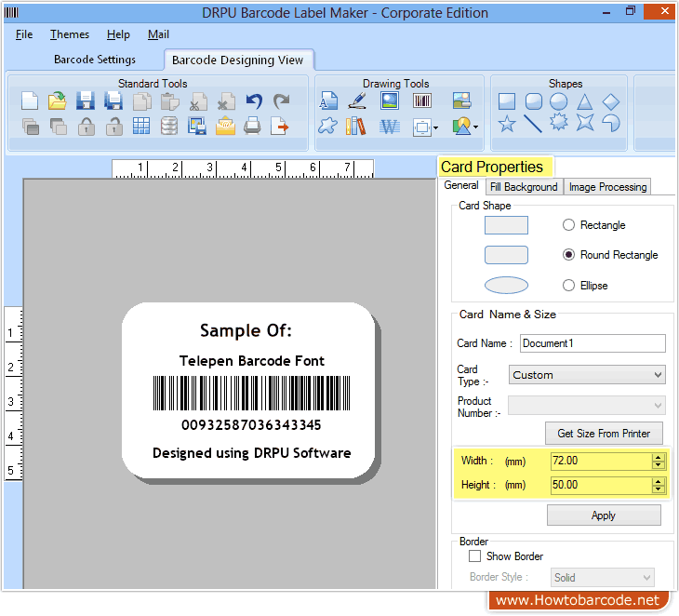Click the round rectangle shape preview thumbnail

506,255
